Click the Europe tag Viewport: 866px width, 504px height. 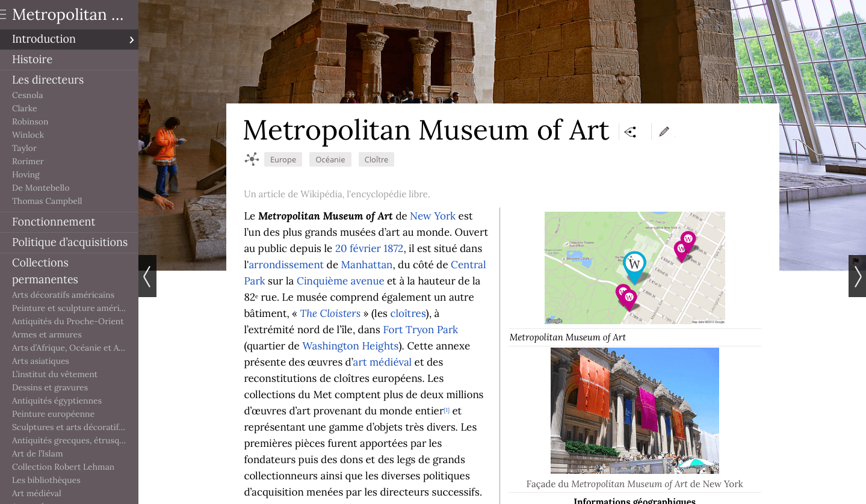(x=283, y=159)
